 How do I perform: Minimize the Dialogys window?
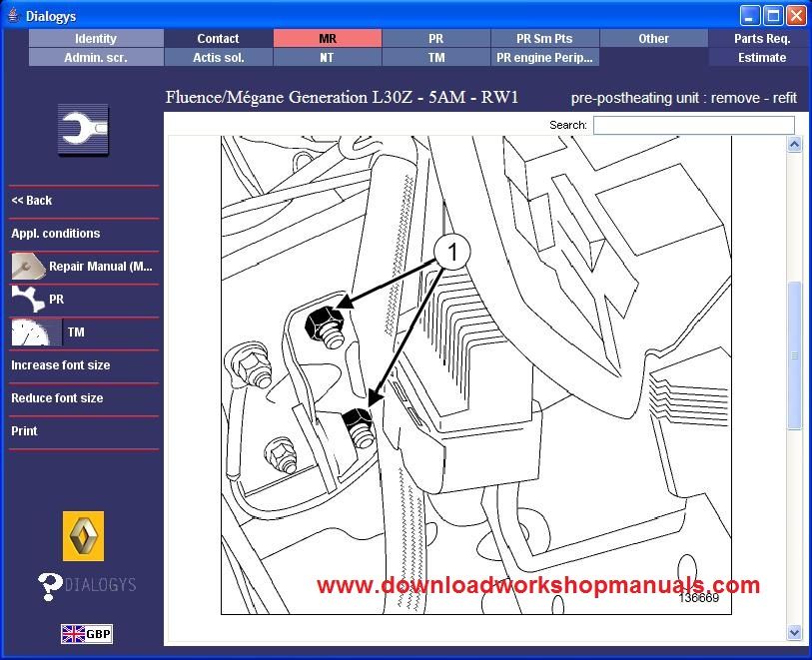[x=749, y=16]
